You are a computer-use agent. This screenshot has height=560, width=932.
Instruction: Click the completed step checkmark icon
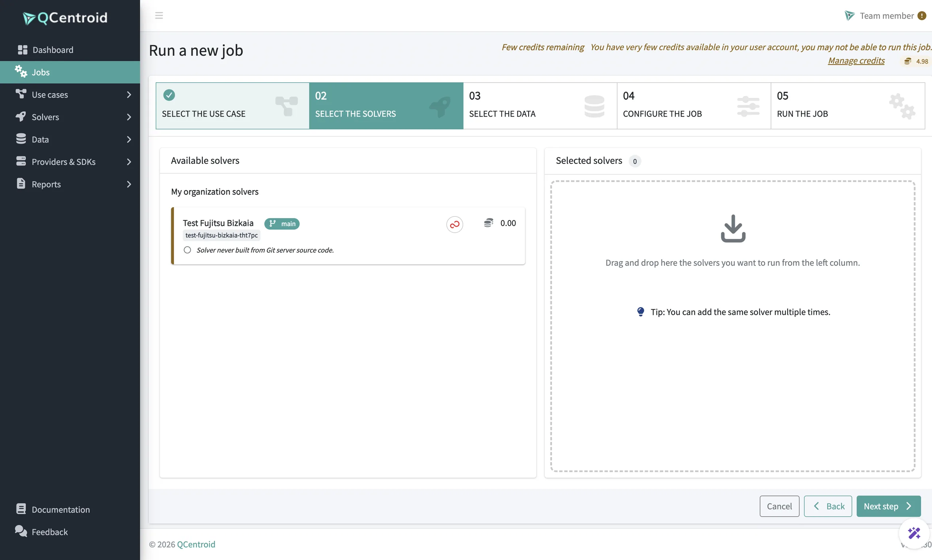[169, 95]
